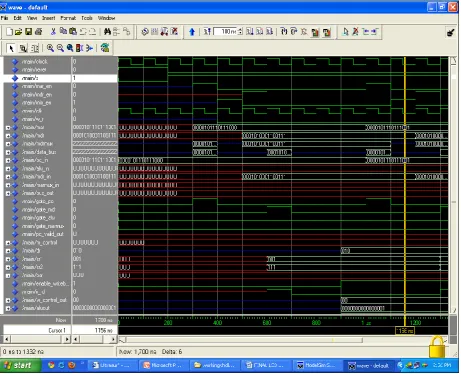The width and height of the screenshot is (461, 374).
Task: Click the yellow padlock icon at bottom right
Action: (437, 347)
